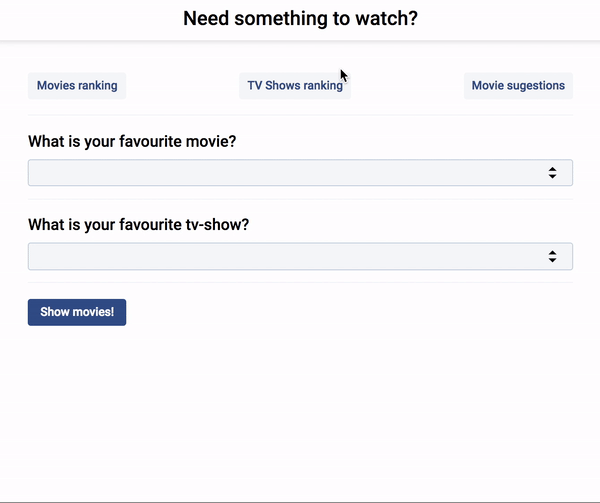Switch to TV Shows ranking tab
The width and height of the screenshot is (600, 503).
(x=295, y=86)
